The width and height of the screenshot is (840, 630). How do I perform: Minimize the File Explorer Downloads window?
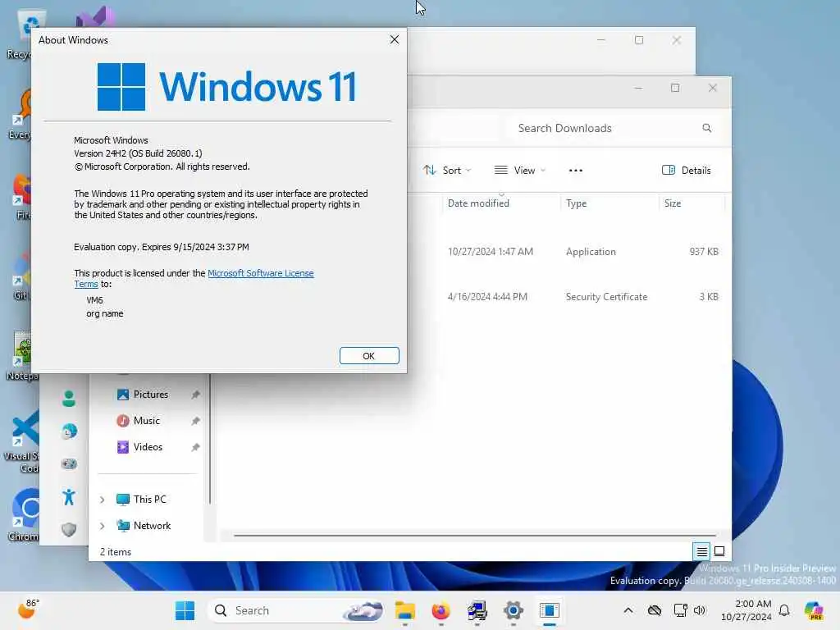[638, 88]
